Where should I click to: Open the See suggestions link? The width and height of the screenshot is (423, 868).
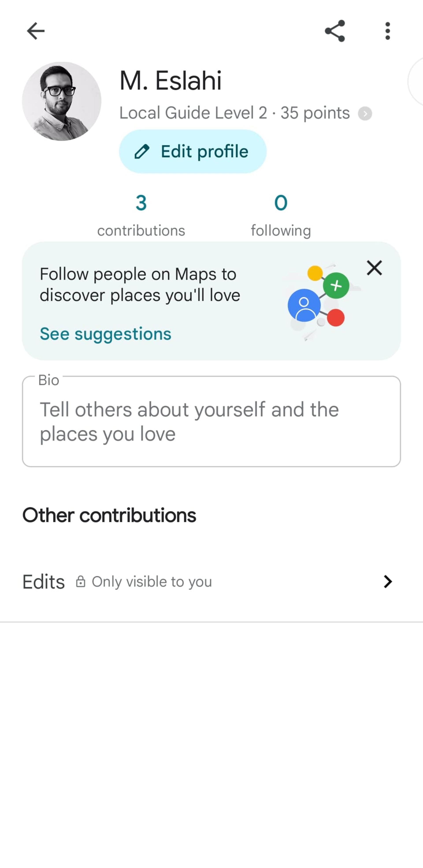pos(106,334)
